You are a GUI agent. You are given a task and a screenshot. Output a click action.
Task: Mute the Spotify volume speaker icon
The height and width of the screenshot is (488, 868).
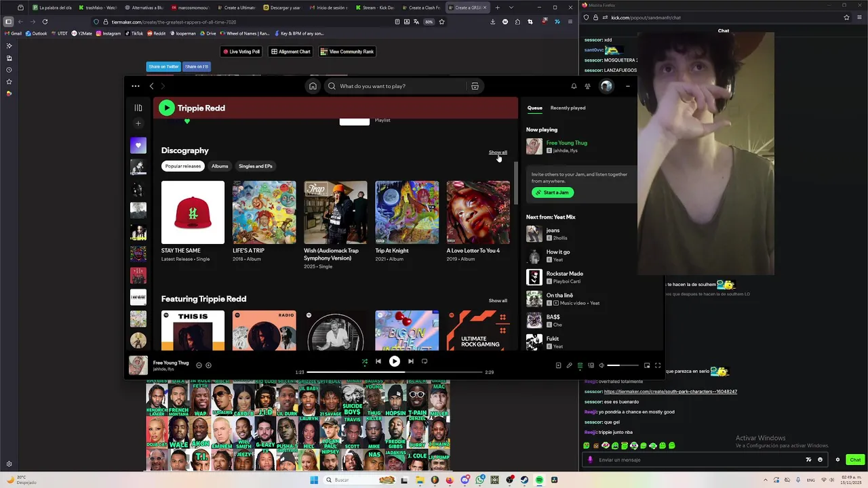pos(601,365)
